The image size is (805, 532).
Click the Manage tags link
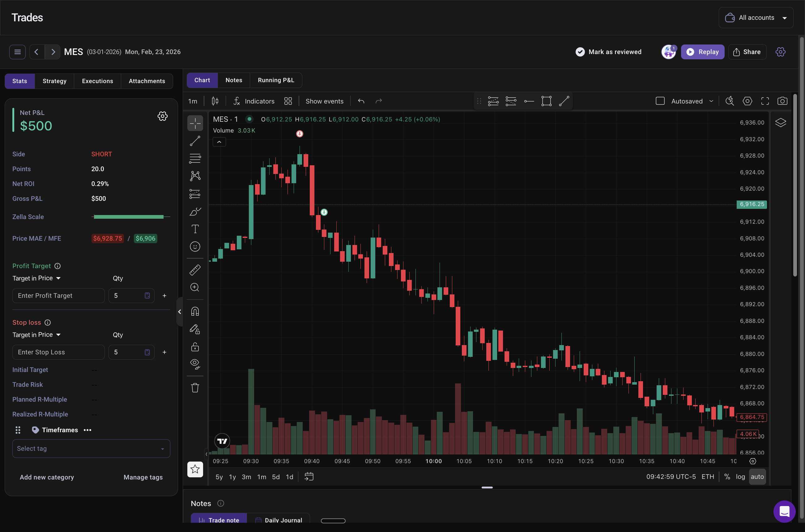pos(143,477)
